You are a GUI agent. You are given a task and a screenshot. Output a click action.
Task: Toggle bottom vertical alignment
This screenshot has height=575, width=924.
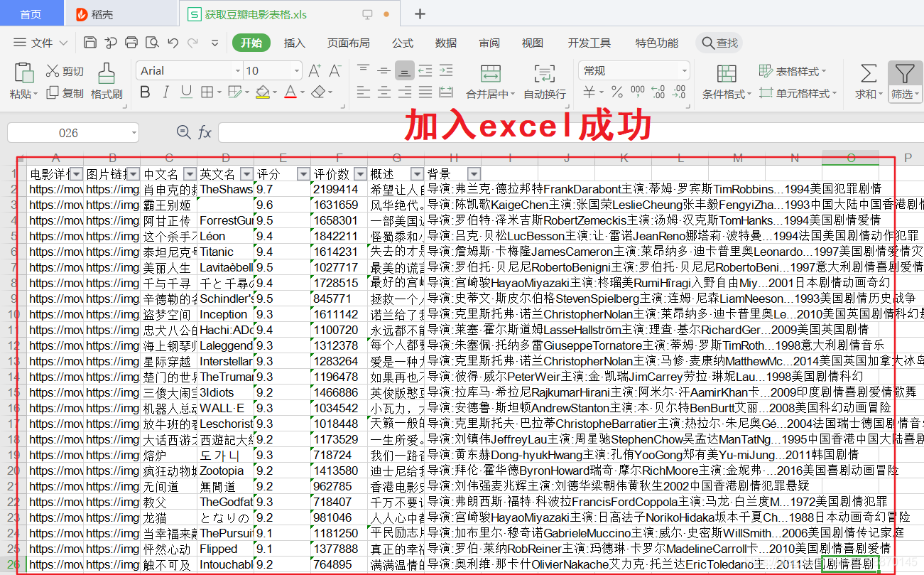coord(404,70)
